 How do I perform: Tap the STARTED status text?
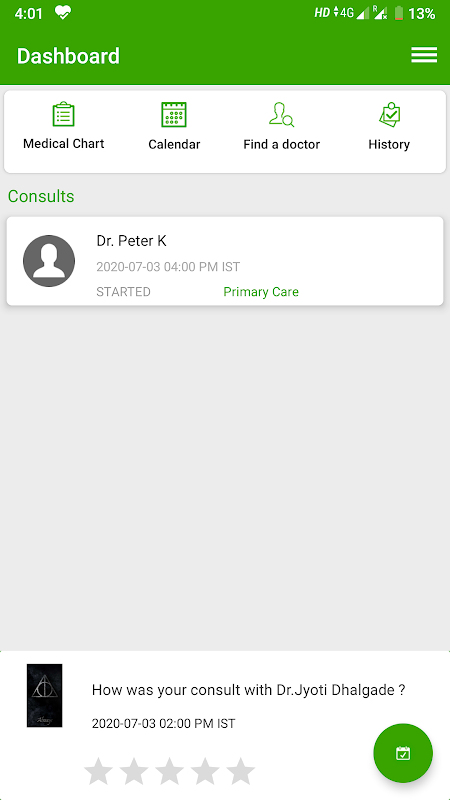123,292
